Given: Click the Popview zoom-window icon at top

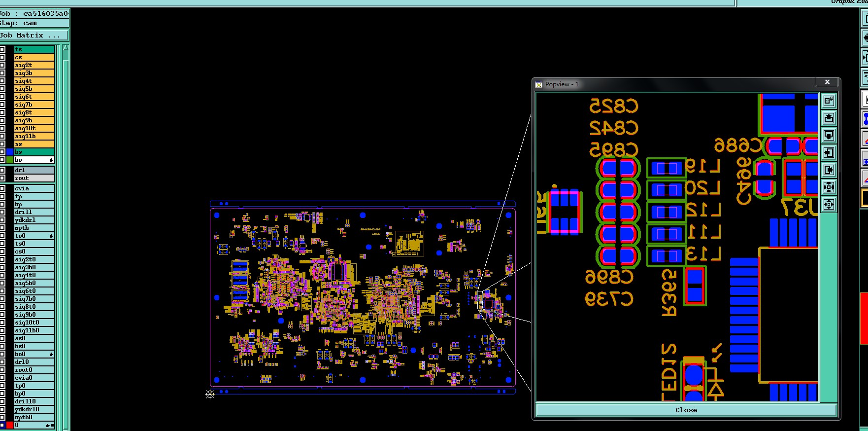Looking at the screenshot, I should click(x=829, y=101).
